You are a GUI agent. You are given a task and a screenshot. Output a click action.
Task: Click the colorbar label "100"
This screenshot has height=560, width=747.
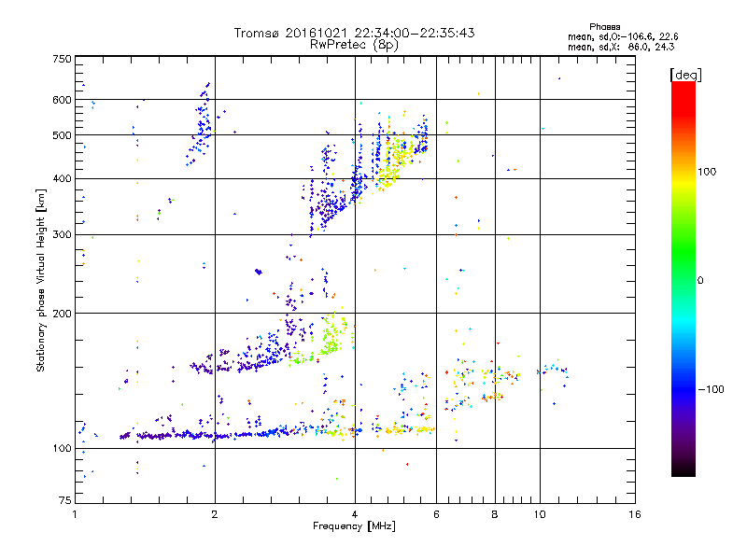(707, 172)
